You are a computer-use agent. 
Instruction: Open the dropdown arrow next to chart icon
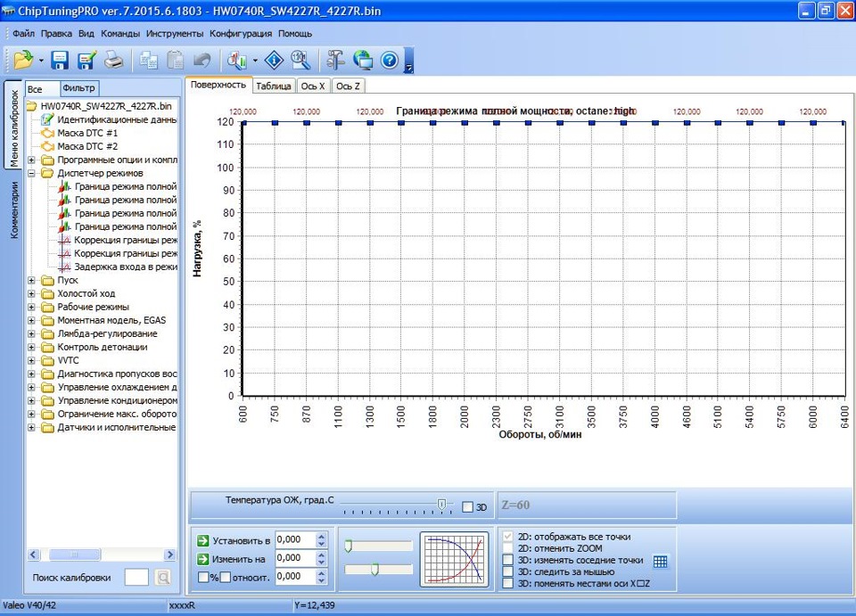point(255,61)
